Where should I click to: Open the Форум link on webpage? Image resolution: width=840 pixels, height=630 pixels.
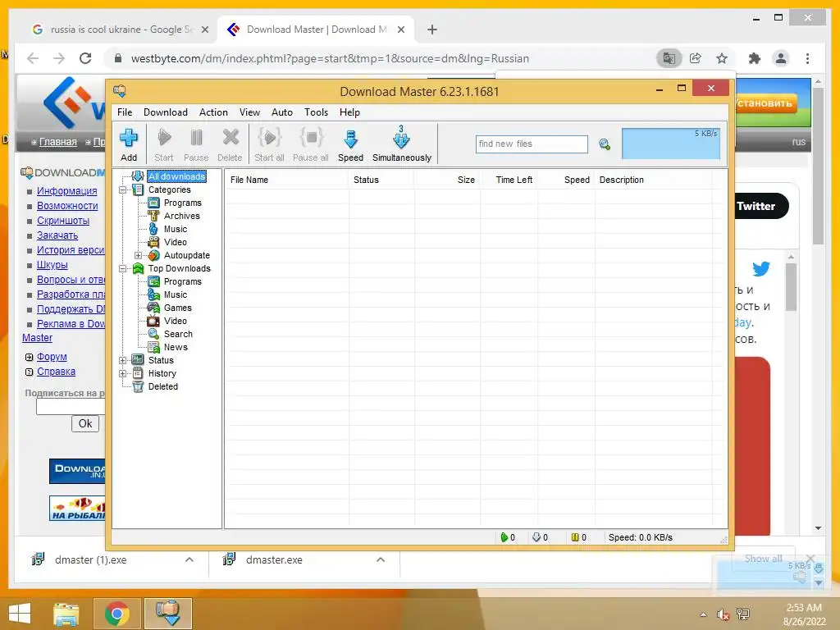click(52, 357)
